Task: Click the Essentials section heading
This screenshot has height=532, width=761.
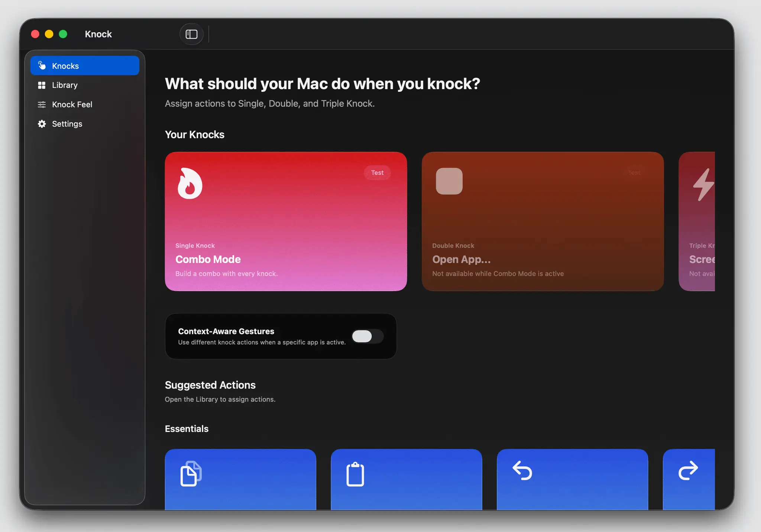Action: tap(187, 429)
